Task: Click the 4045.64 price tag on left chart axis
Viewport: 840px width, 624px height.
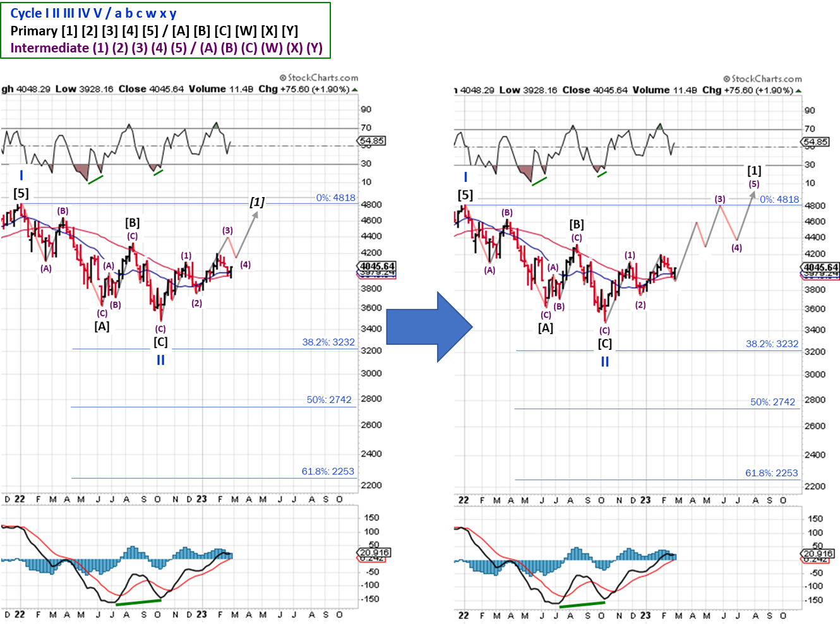Action: pos(377,267)
